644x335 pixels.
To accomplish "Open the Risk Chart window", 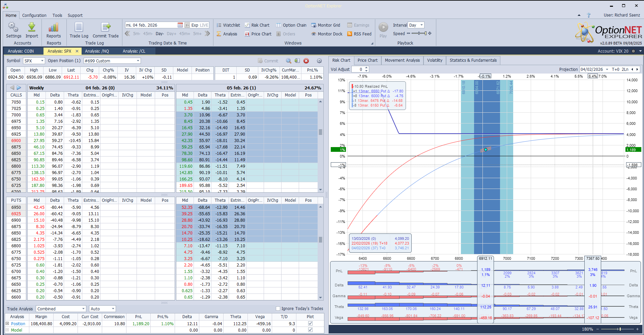I will pyautogui.click(x=257, y=25).
